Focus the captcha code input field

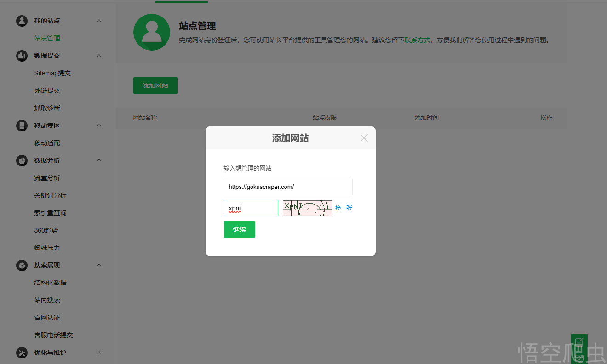(251, 208)
